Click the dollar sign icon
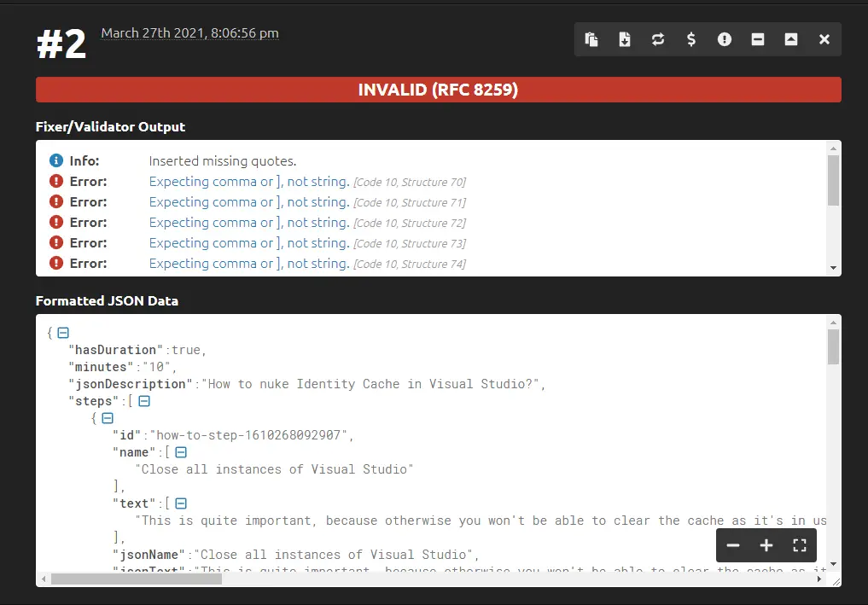Viewport: 868px width, 605px height. [691, 39]
